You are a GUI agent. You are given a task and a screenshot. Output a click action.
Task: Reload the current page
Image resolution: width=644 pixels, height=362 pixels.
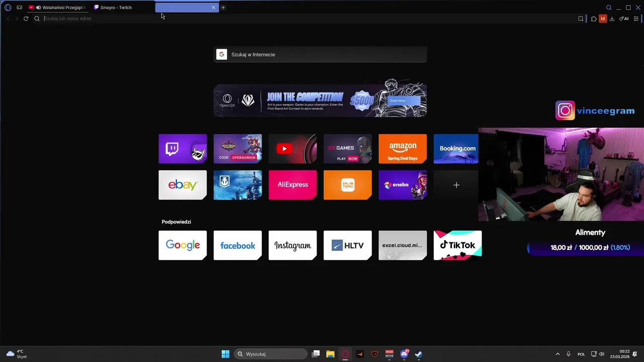point(26,19)
